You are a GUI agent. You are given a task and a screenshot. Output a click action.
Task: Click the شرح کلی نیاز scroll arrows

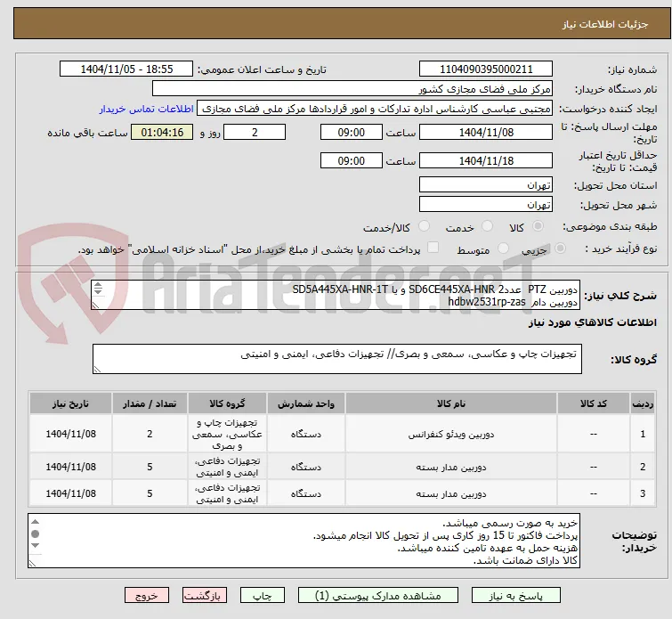pyautogui.click(x=98, y=289)
